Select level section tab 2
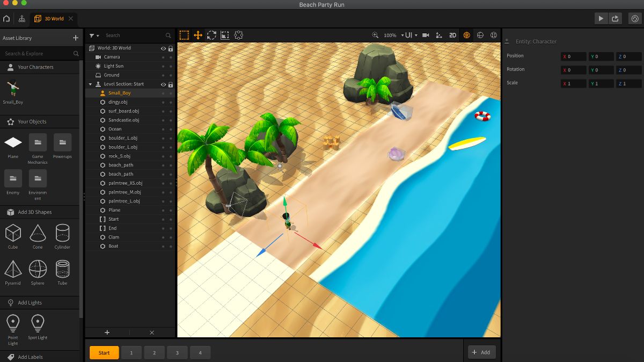The width and height of the screenshot is (644, 362). pos(154,353)
